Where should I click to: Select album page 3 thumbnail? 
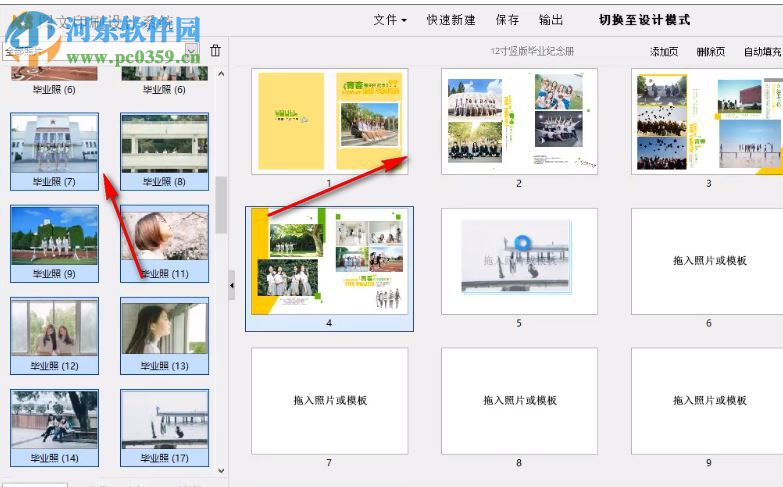click(x=707, y=121)
